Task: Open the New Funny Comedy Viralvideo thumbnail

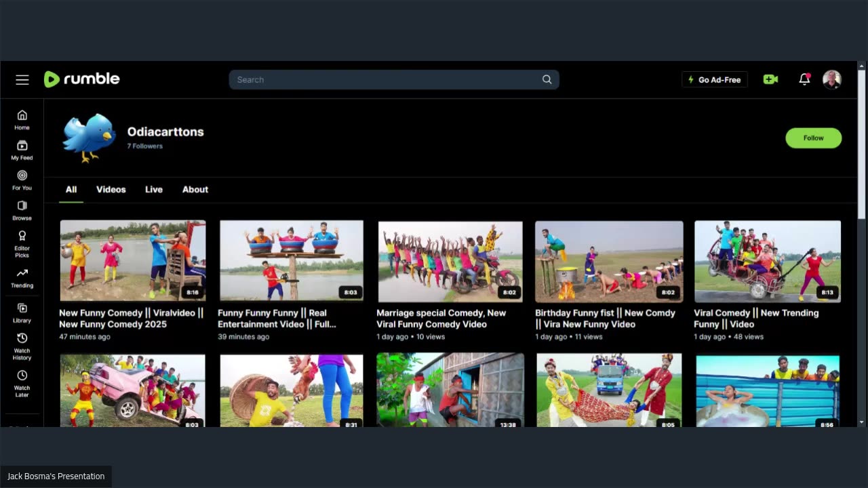Action: tap(133, 260)
